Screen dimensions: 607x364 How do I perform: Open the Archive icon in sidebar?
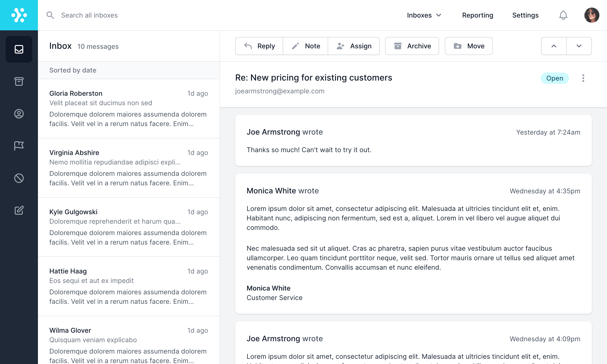tap(19, 82)
